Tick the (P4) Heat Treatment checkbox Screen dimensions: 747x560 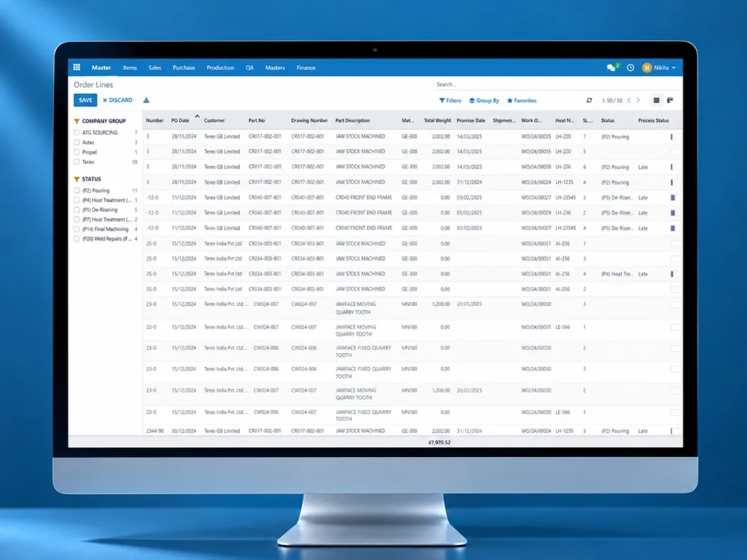pyautogui.click(x=77, y=200)
